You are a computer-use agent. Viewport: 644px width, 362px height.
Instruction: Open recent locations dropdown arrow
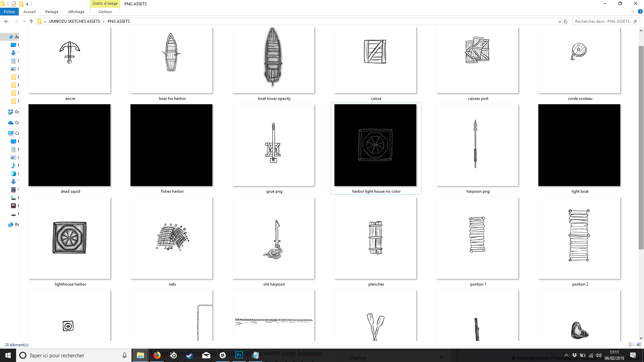tap(24, 21)
